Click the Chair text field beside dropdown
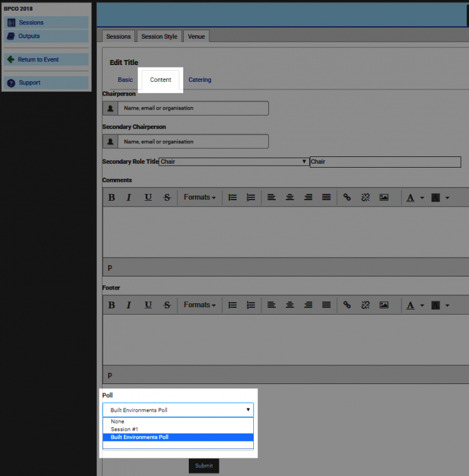Viewport: 469px width, 476px height. (x=385, y=161)
